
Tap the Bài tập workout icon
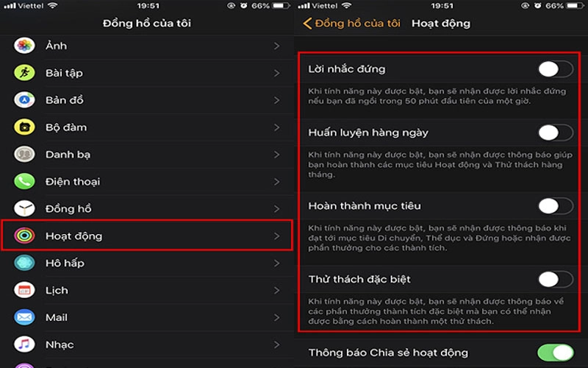[24, 73]
